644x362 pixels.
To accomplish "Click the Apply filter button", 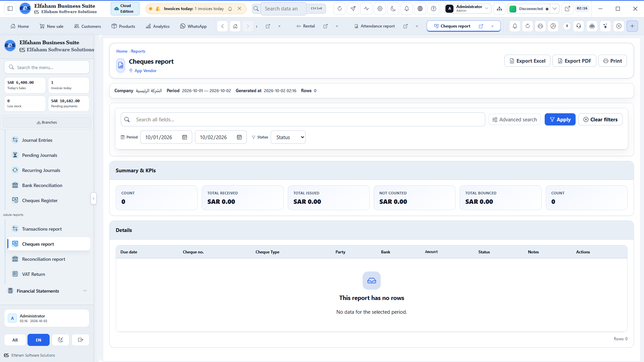I will 560,119.
